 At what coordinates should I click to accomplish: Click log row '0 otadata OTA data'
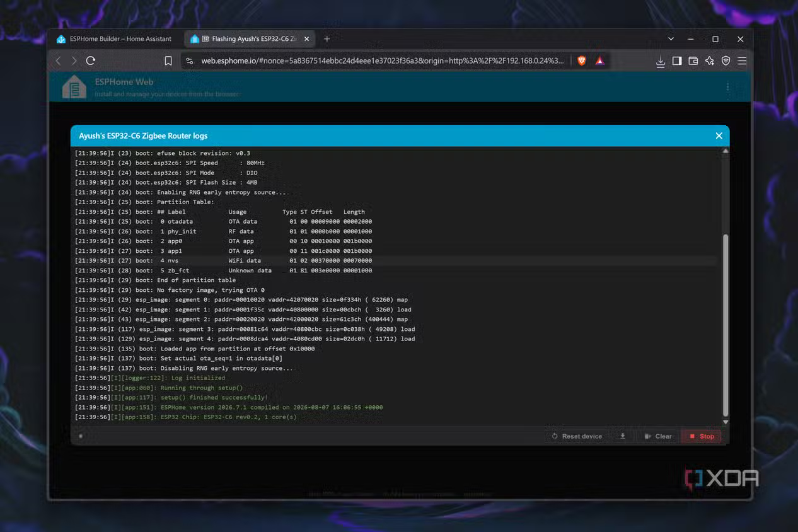point(223,222)
